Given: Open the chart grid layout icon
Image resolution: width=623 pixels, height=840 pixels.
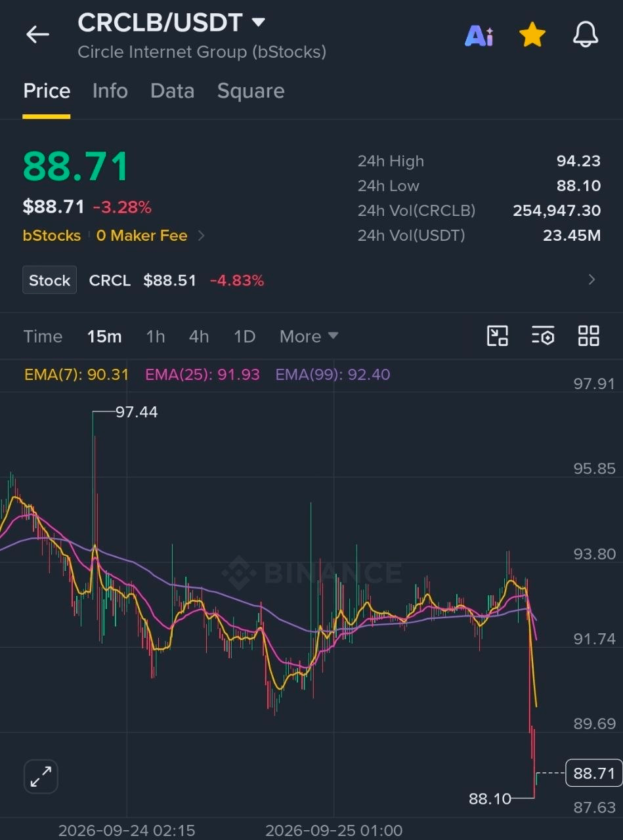Looking at the screenshot, I should (588, 336).
